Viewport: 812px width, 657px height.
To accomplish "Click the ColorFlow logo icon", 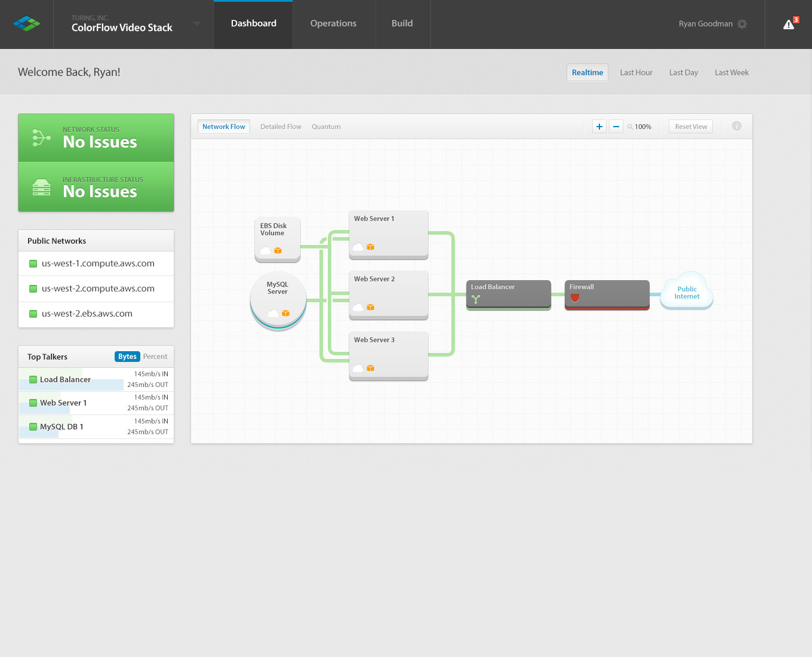I will pyautogui.click(x=26, y=24).
